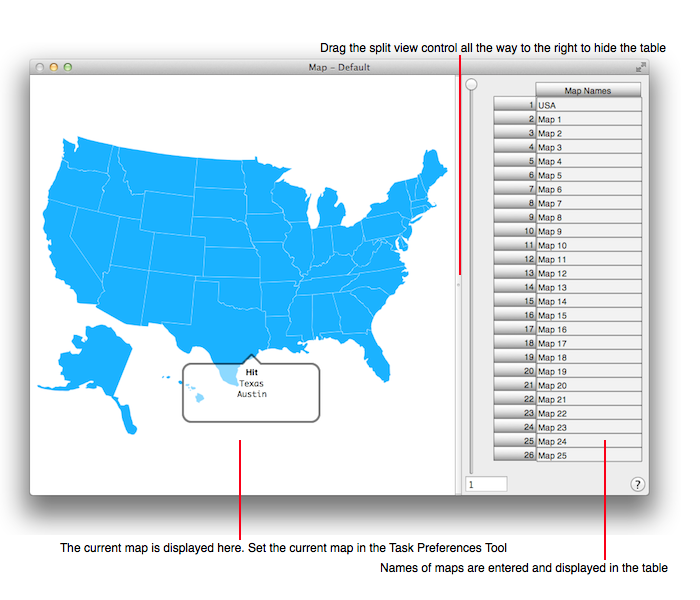The width and height of the screenshot is (700, 600).
Task: Select the Map 23 name cell
Action: (588, 427)
